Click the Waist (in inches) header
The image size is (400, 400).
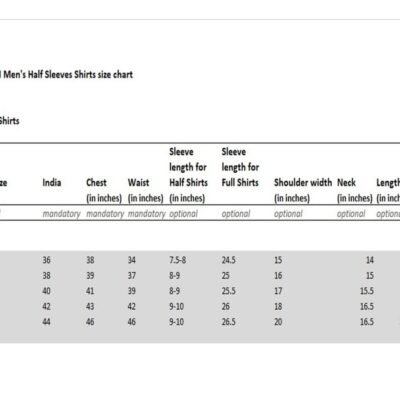coord(146,190)
